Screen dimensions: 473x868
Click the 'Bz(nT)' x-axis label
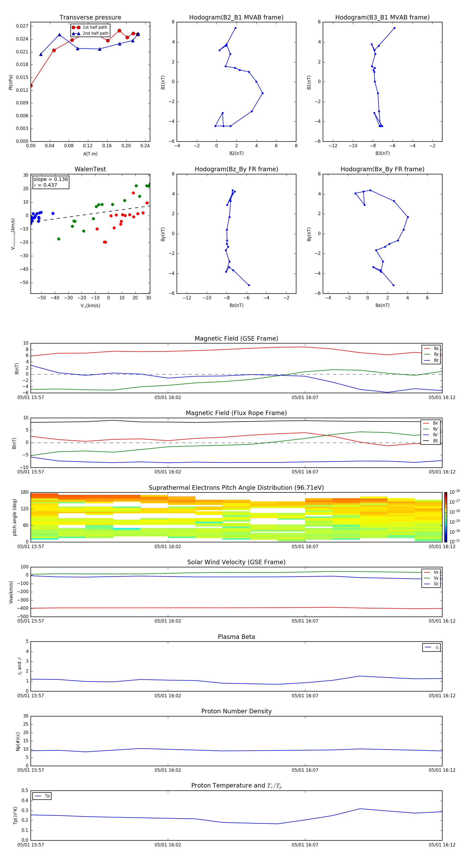[x=236, y=305]
